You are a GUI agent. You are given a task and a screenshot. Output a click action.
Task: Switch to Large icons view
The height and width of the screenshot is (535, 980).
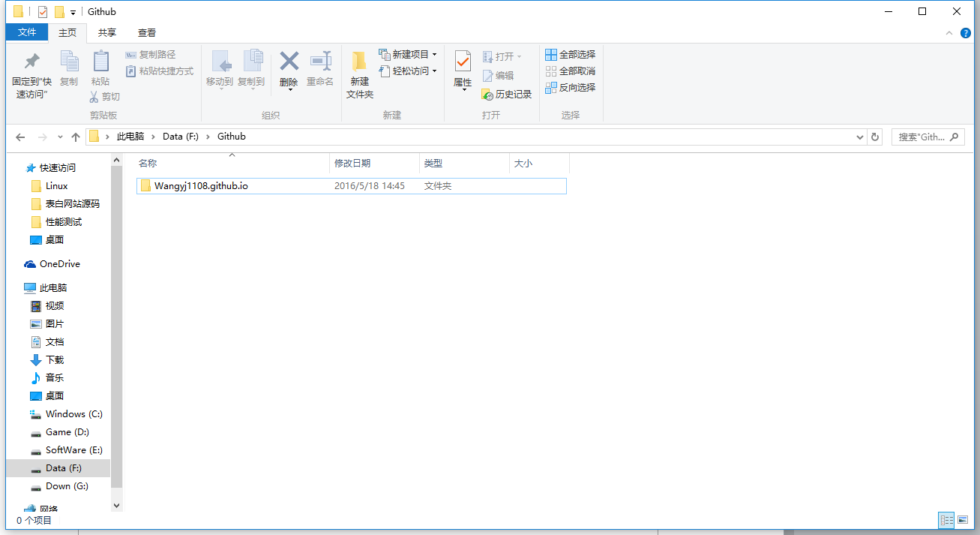point(963,520)
